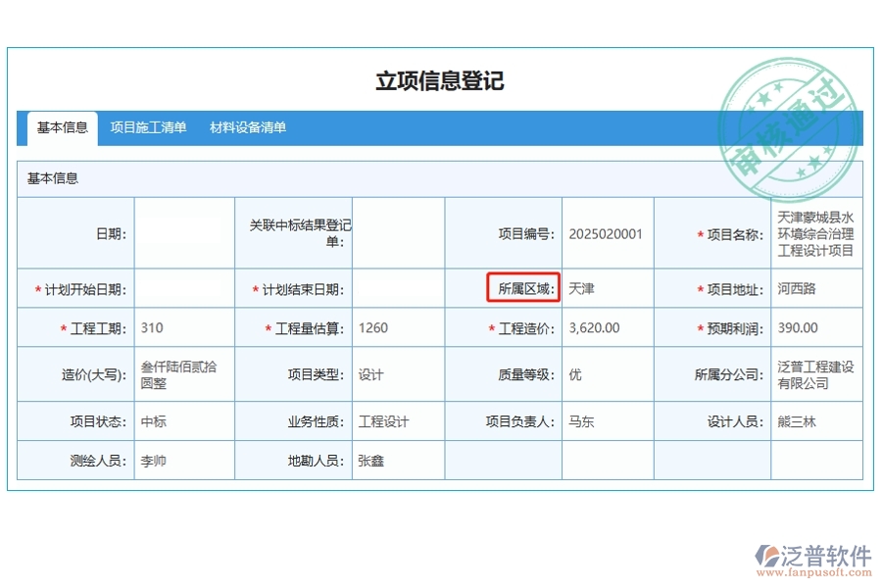Image resolution: width=882 pixels, height=588 pixels.
Task: Open the 项目施工清单 tab
Action: pos(148,127)
